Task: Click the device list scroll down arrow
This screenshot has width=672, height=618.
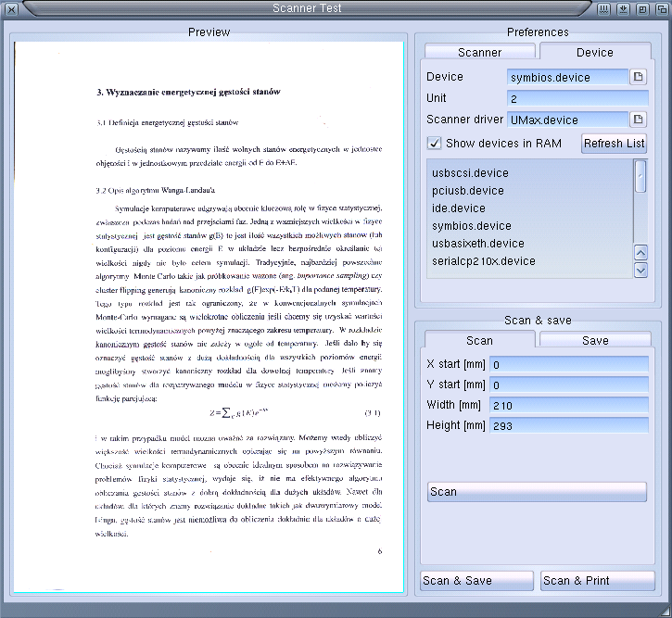Action: click(640, 271)
